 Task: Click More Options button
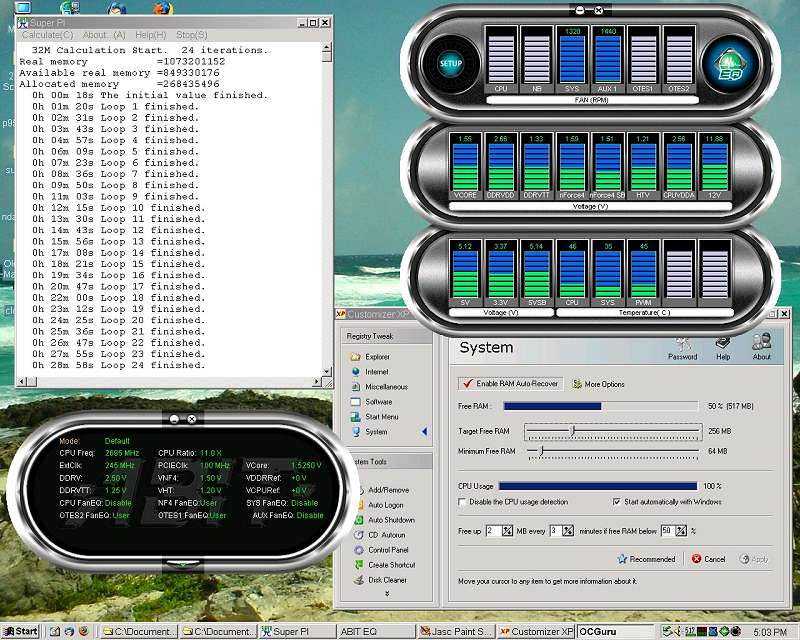(598, 384)
